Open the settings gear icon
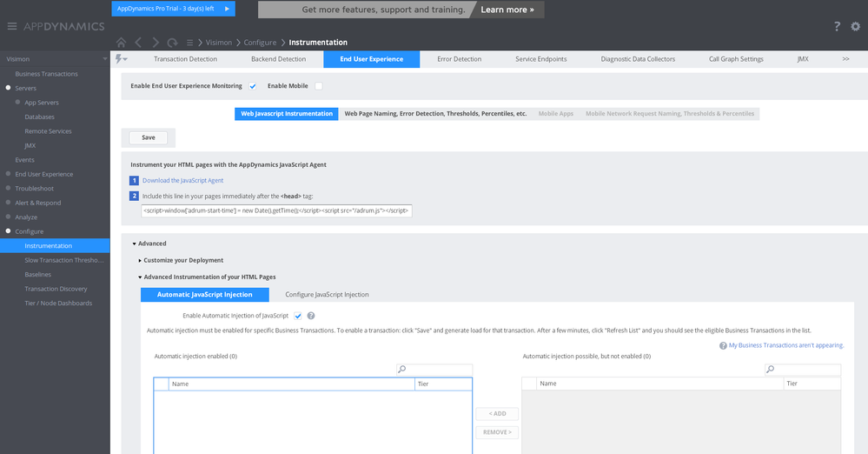 click(x=855, y=26)
